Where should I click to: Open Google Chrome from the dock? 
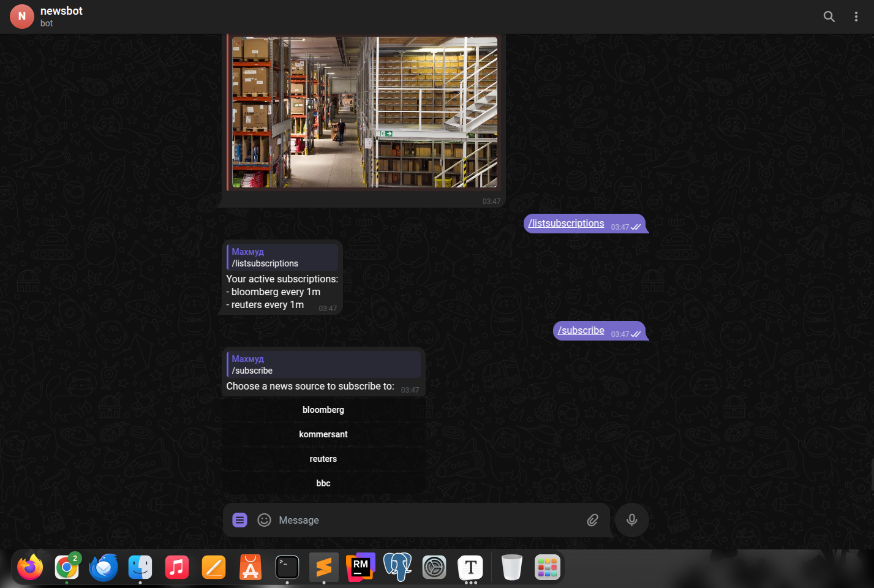pyautogui.click(x=67, y=567)
